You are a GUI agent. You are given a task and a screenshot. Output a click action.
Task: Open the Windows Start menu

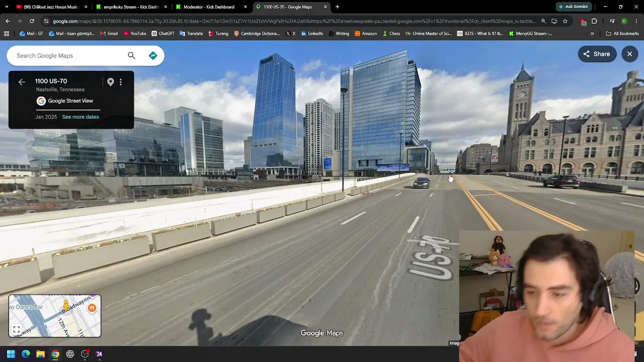11,354
